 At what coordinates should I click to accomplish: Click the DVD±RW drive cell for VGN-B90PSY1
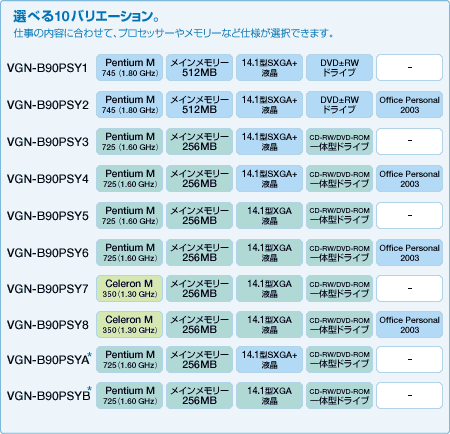point(339,68)
